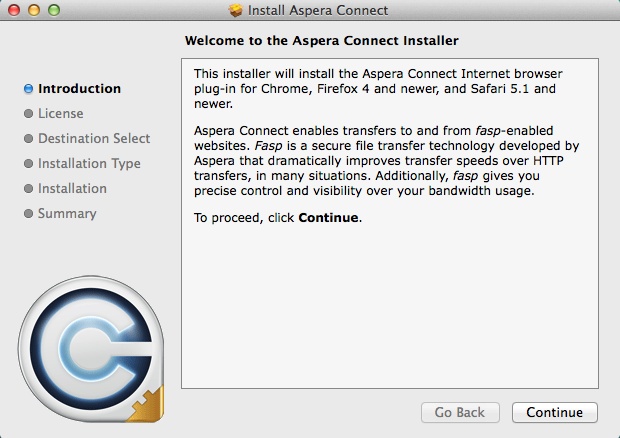The height and width of the screenshot is (438, 620).
Task: Click the gray Installation step bullet
Action: tap(28, 189)
